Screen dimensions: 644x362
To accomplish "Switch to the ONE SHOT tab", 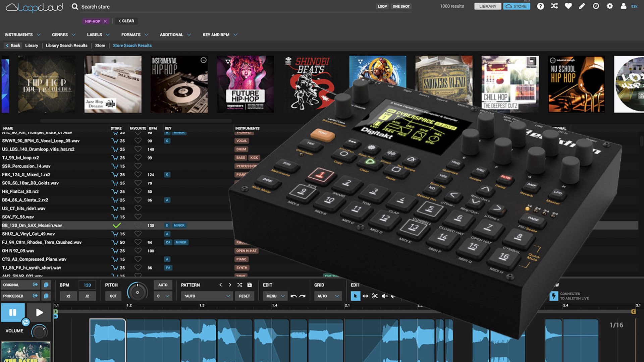I will click(x=401, y=6).
